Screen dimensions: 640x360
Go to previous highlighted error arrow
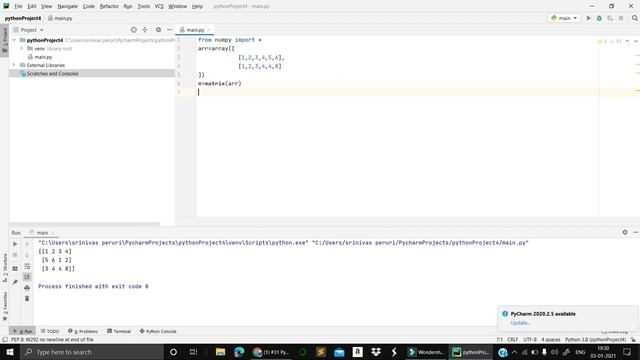pos(627,41)
